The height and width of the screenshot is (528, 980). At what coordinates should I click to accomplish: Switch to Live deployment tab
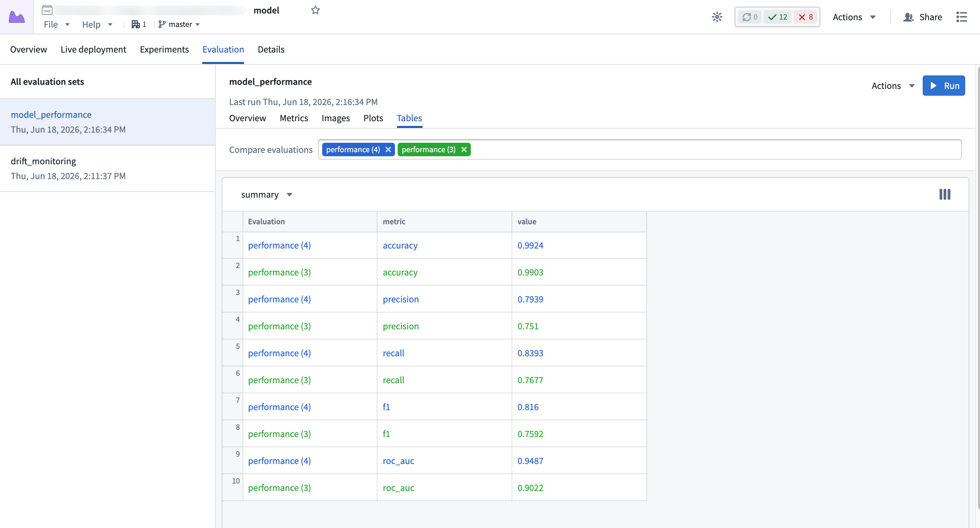(x=93, y=49)
